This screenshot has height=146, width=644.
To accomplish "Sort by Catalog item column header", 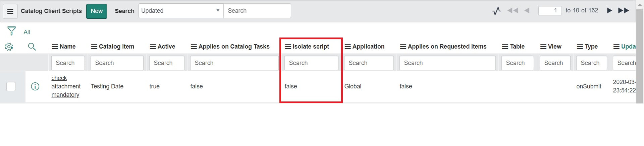I will pyautogui.click(x=116, y=47).
